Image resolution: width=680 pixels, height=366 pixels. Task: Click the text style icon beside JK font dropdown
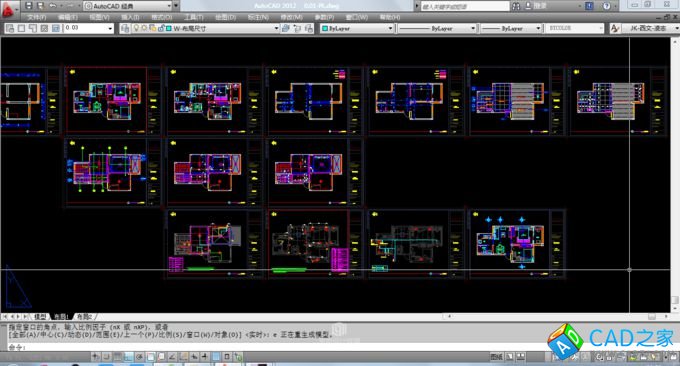click(615, 28)
